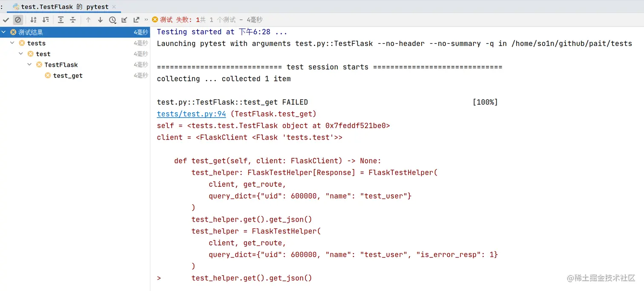
Task: Expand all test tree nodes
Action: [x=61, y=20]
